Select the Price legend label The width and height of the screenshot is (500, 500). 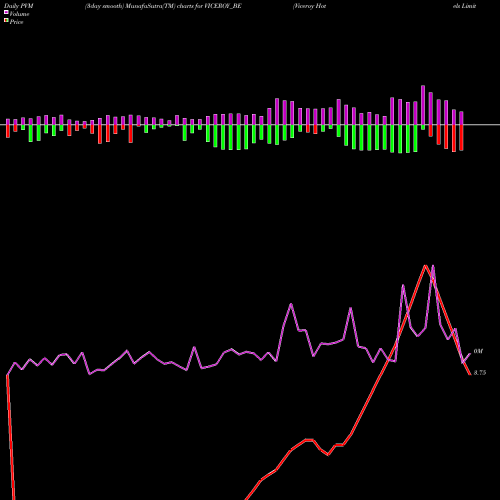16,22
